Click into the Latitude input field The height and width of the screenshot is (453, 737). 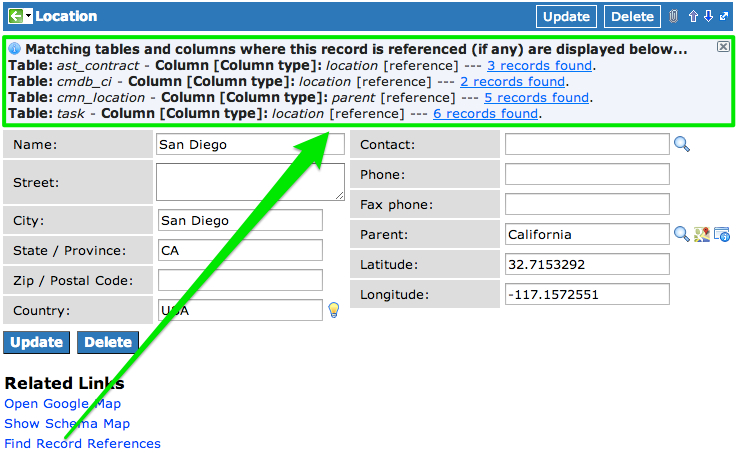[x=586, y=265]
